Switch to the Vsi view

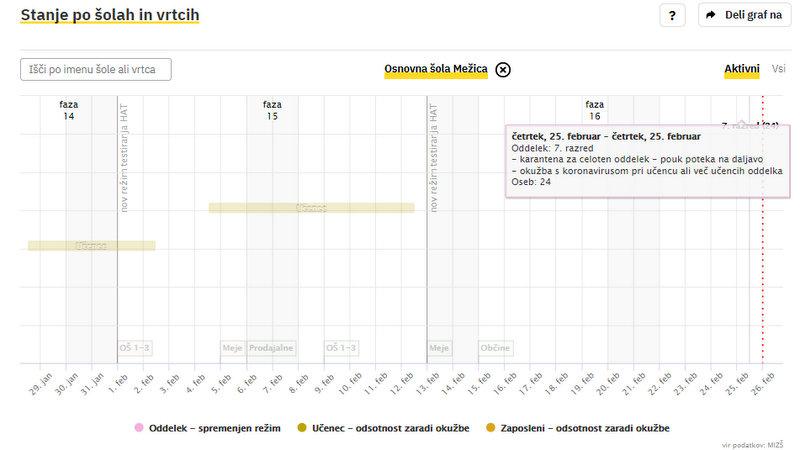tap(780, 69)
